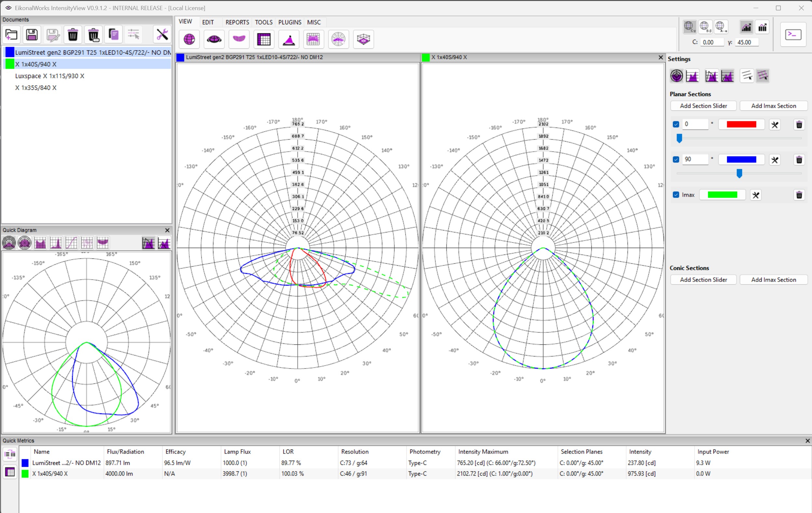Open the EDIT tab
The height and width of the screenshot is (513, 812).
pyautogui.click(x=208, y=22)
